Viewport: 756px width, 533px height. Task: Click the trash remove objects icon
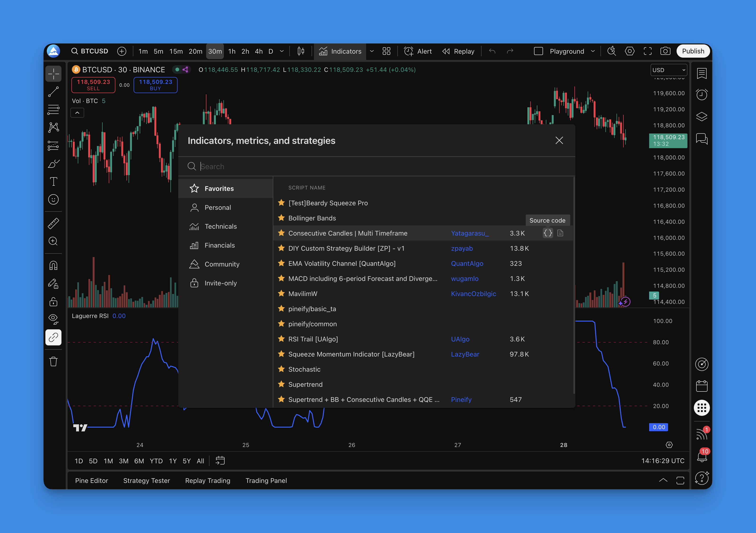53,361
